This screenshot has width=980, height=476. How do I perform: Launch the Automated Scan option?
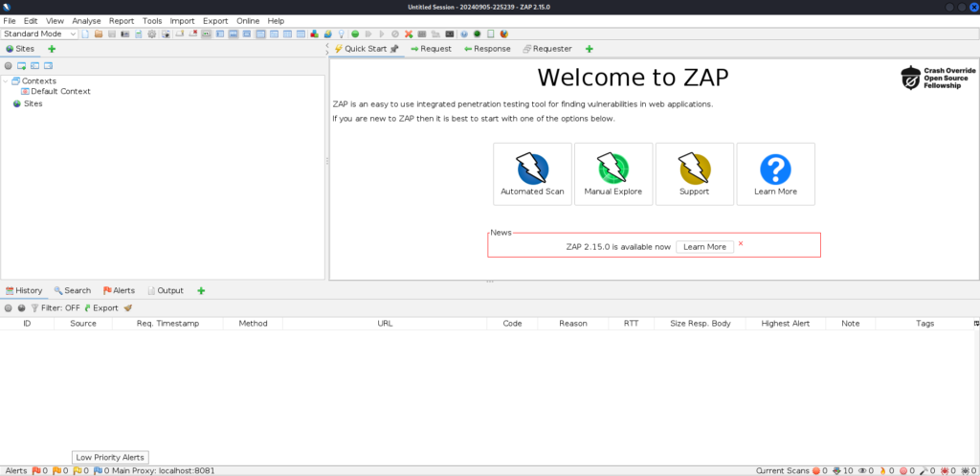(x=532, y=174)
